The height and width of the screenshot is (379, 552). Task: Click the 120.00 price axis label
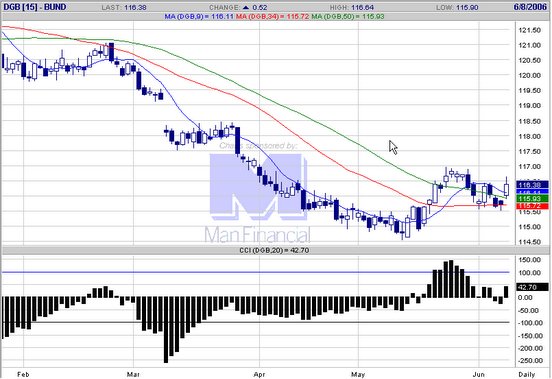point(529,75)
